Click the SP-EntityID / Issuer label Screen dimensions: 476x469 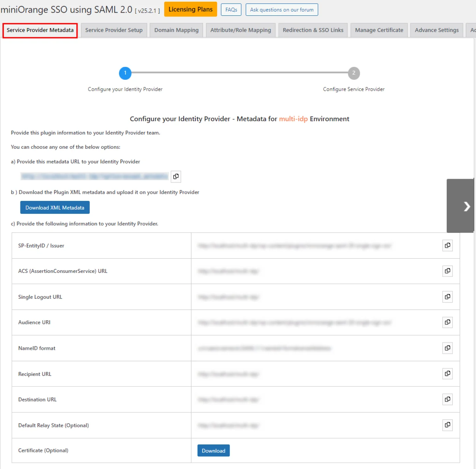click(x=41, y=246)
